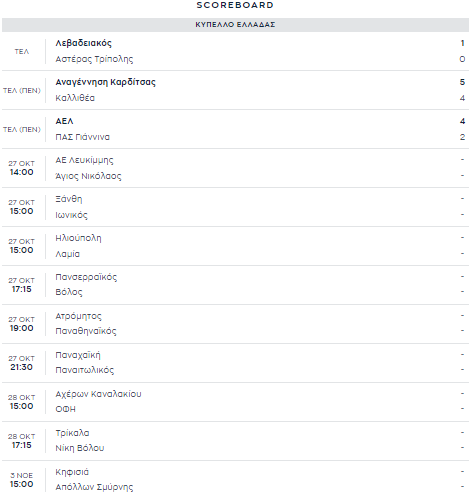Select ΠΑΣ Γιάννινα in the scoreboard
Viewport: 471px width, 502px height.
[82, 137]
